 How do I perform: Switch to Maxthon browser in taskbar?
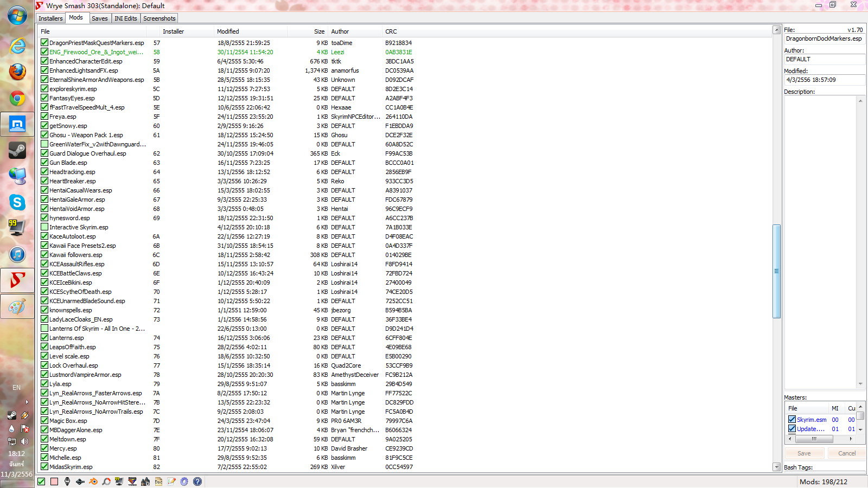tap(17, 124)
